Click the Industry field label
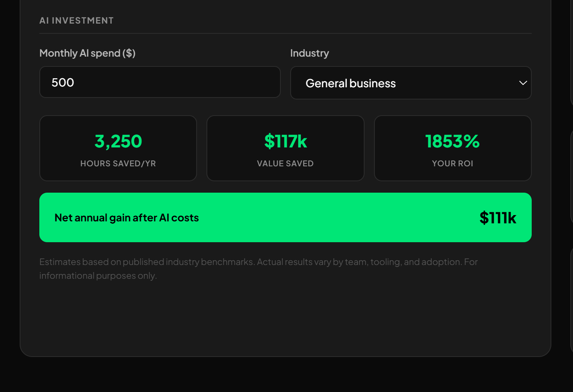 [x=310, y=53]
